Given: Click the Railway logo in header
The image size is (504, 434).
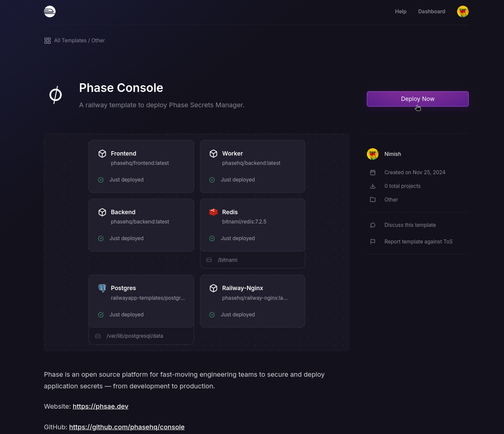Looking at the screenshot, I should (50, 12).
